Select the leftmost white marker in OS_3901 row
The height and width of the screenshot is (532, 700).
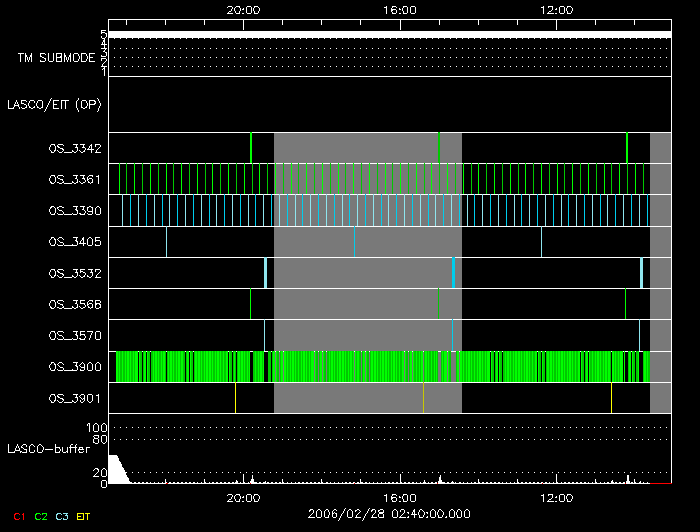tap(236, 398)
